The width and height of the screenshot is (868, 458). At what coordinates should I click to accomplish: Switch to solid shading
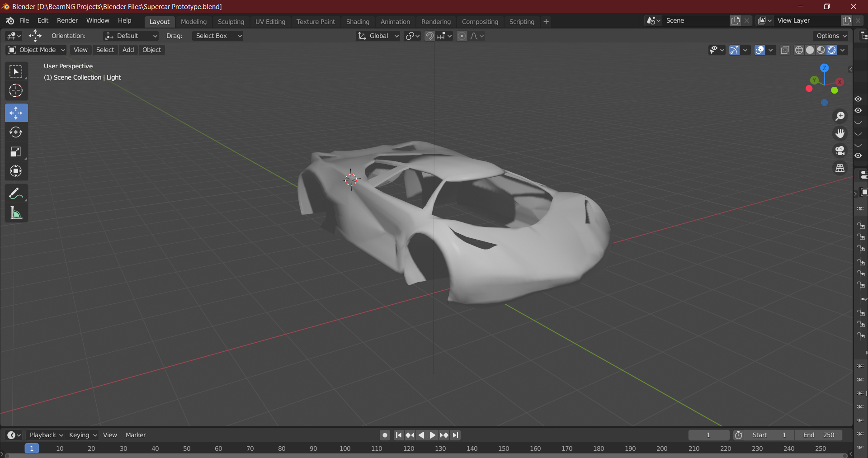(x=810, y=50)
